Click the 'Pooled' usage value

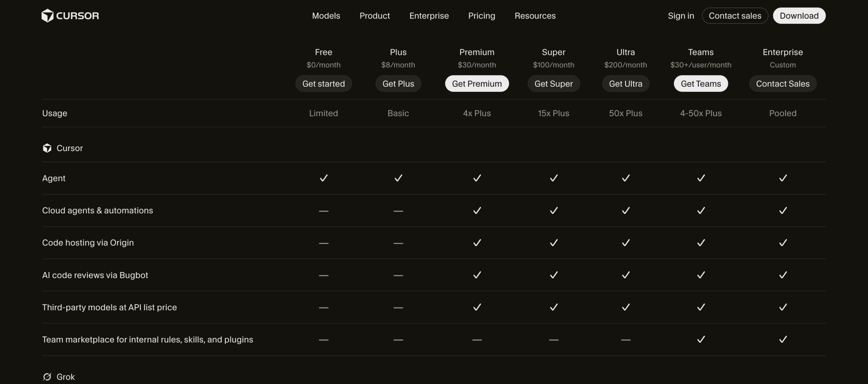pyautogui.click(x=783, y=113)
